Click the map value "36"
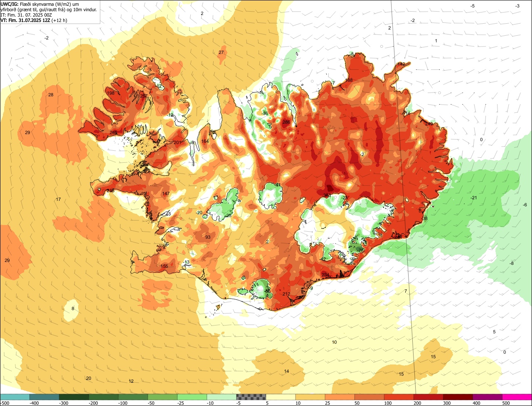532x406 pixels. pyautogui.click(x=265, y=113)
